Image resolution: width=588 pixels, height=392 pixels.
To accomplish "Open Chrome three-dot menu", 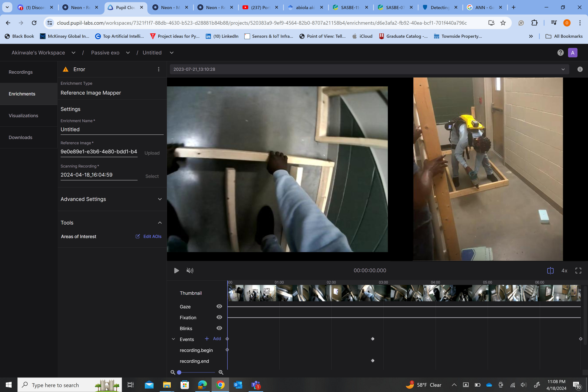I will click(x=580, y=23).
